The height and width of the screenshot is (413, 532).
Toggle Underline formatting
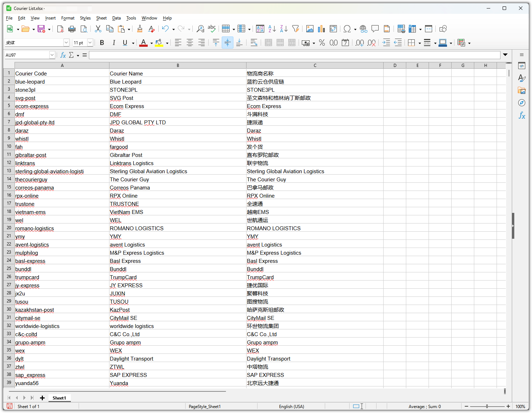tap(125, 43)
